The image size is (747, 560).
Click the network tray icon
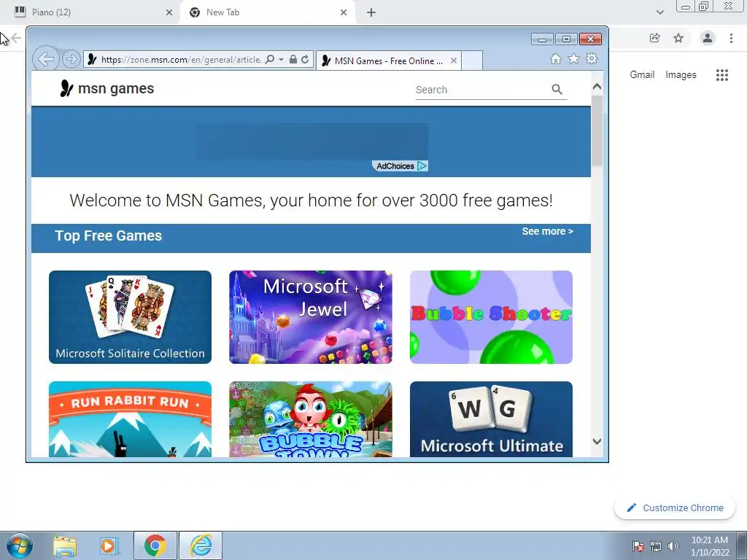656,545
